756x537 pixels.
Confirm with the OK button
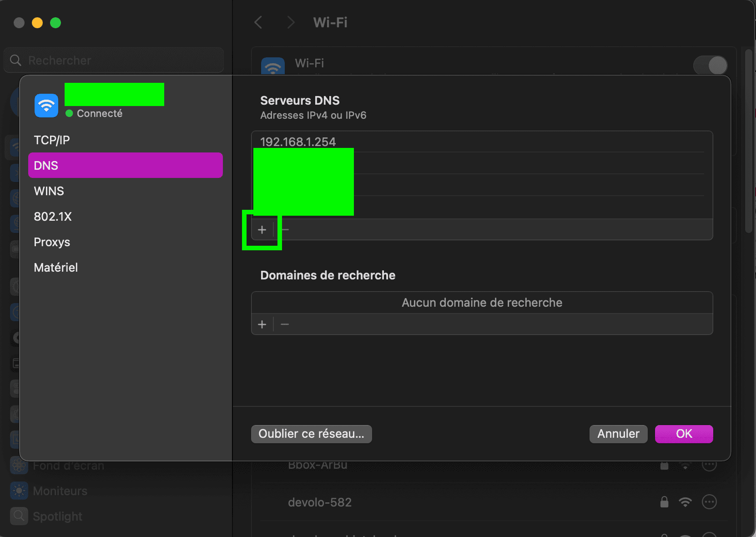pyautogui.click(x=684, y=434)
